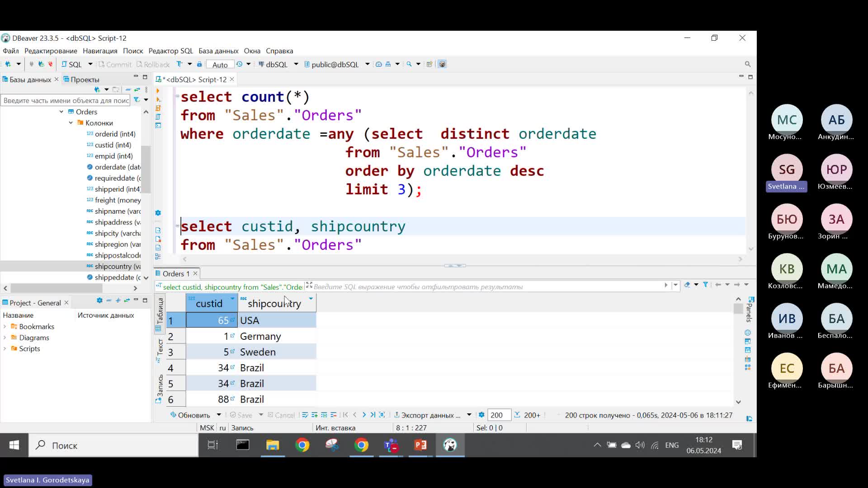Switch results to Текст view

[159, 351]
